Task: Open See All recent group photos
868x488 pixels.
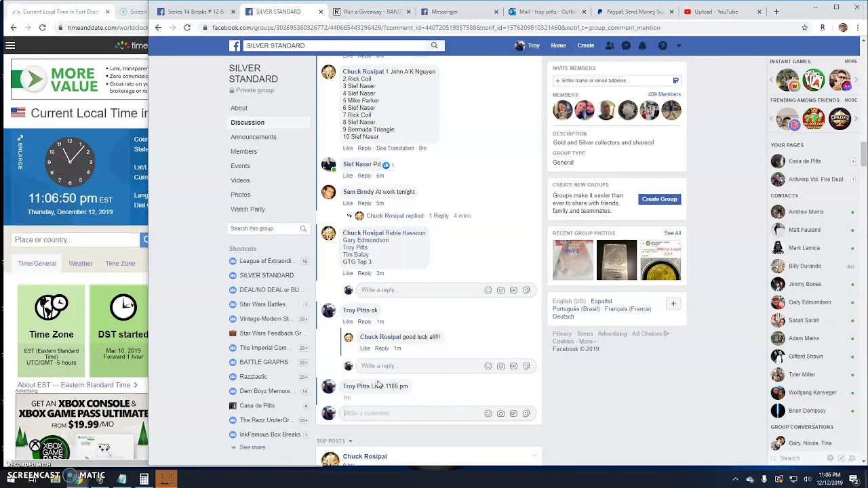Action: [672, 233]
